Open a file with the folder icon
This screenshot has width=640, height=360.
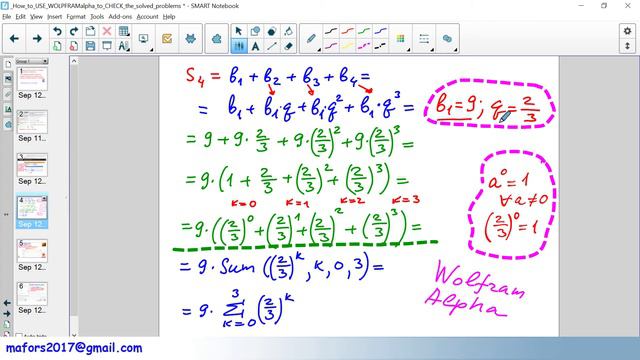(x=90, y=31)
